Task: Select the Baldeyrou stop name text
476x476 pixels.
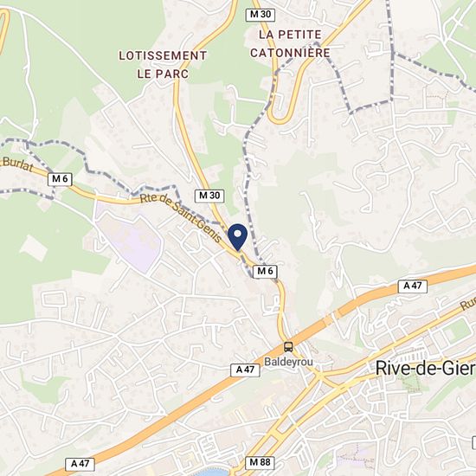Action: point(288,362)
